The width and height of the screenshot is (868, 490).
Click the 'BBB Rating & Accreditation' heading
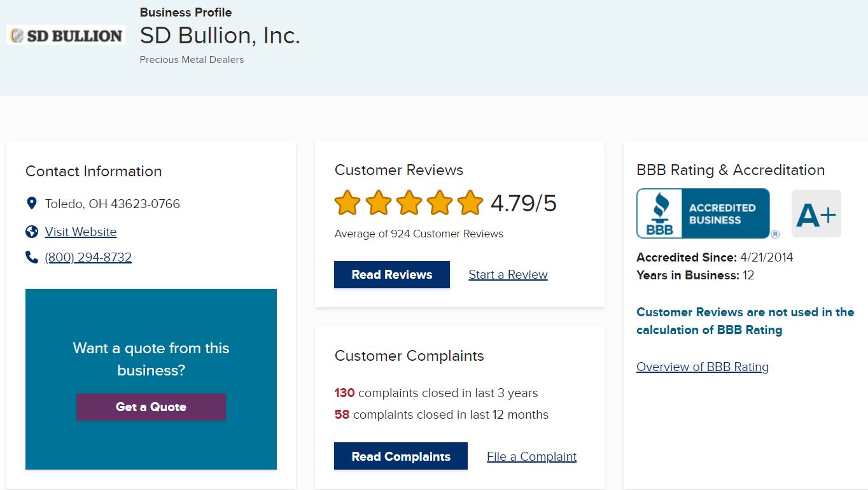pos(731,170)
